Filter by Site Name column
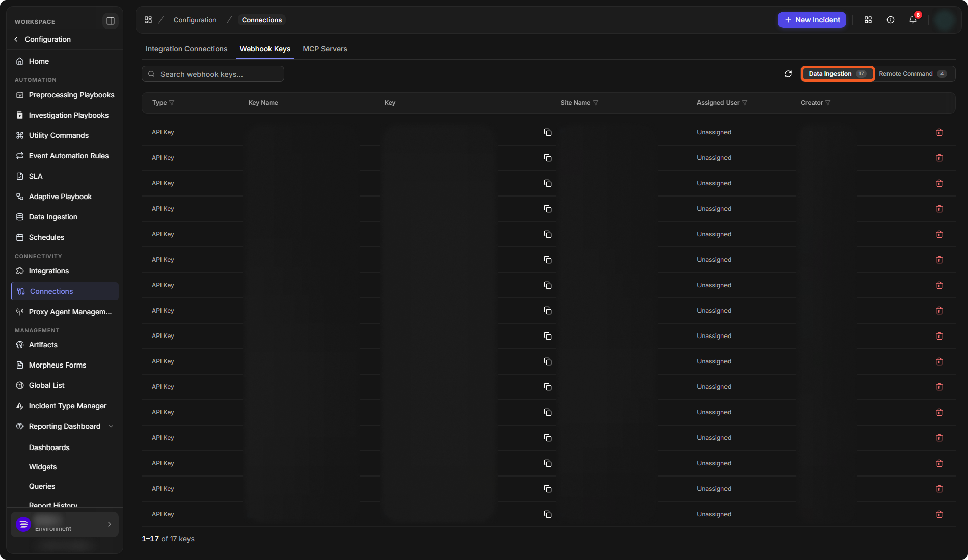Screen dimensions: 968x560 click(596, 103)
